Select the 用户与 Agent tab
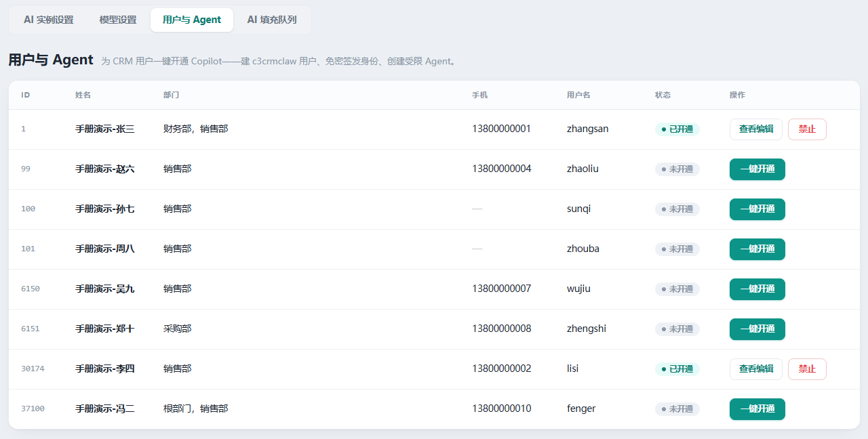 (x=192, y=20)
